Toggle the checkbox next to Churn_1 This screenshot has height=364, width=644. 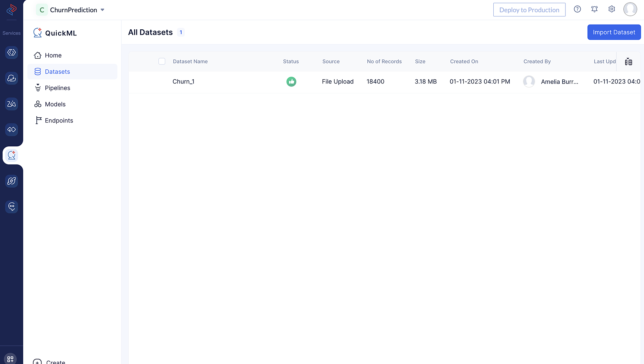162,82
